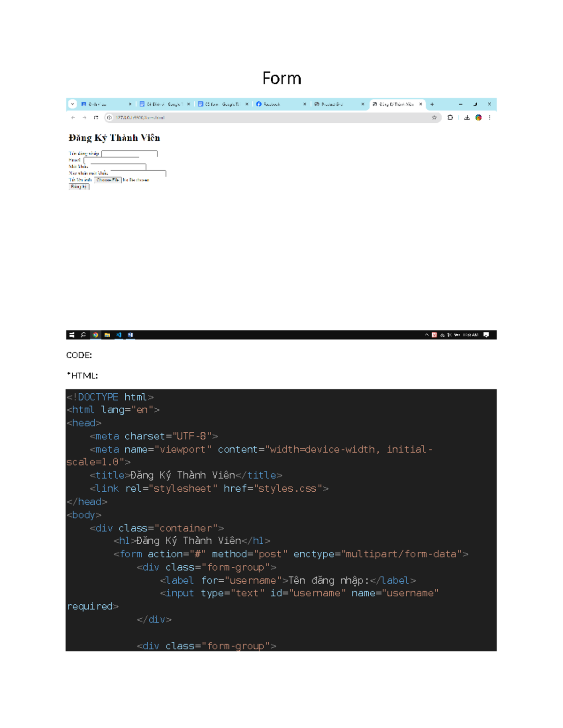563x728 pixels.
Task: Open the Chrome three-dot menu
Action: click(x=490, y=118)
